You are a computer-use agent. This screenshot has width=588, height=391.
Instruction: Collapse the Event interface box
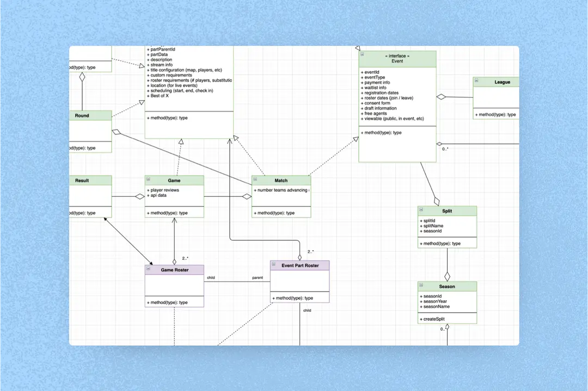(362, 54)
